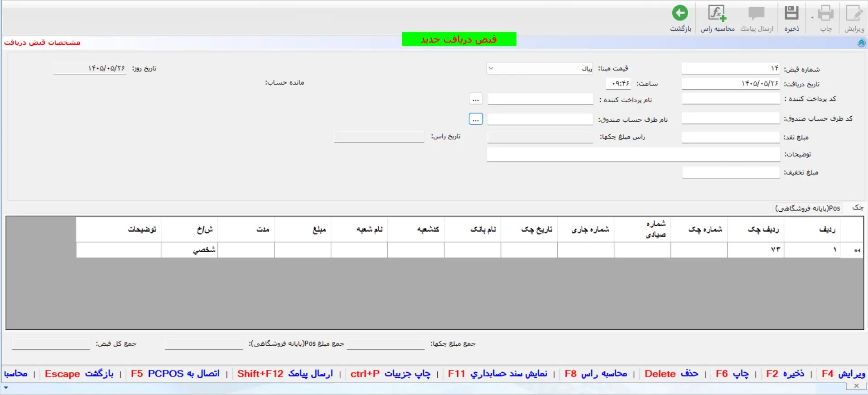Click the F11 نمایش سند حسابداری shortcut
The height and width of the screenshot is (395, 868).
[x=497, y=374]
